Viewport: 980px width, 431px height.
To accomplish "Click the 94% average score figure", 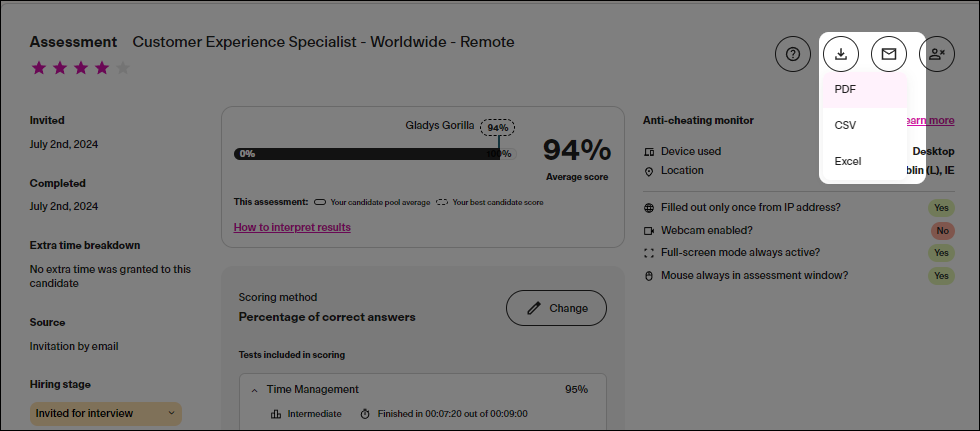I will (577, 151).
